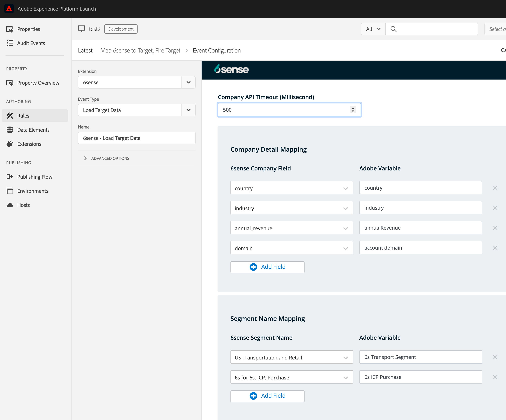Add Field under Company Detail Mapping
This screenshot has height=420, width=506.
point(268,267)
